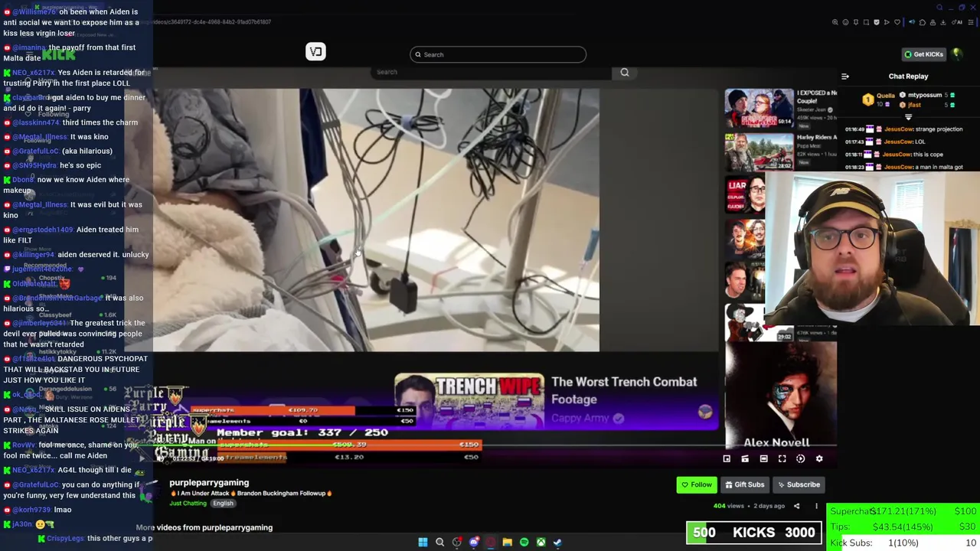Open File Explorer from taskbar

pyautogui.click(x=507, y=542)
